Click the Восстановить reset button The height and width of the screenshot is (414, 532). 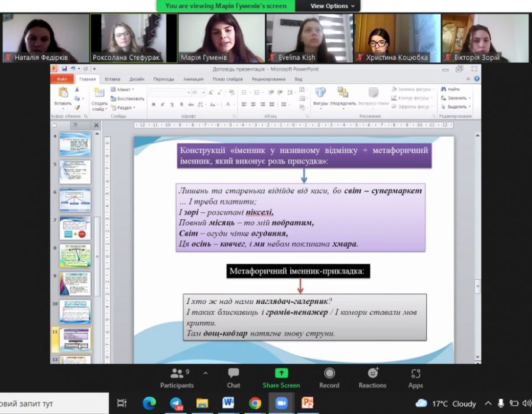(128, 98)
